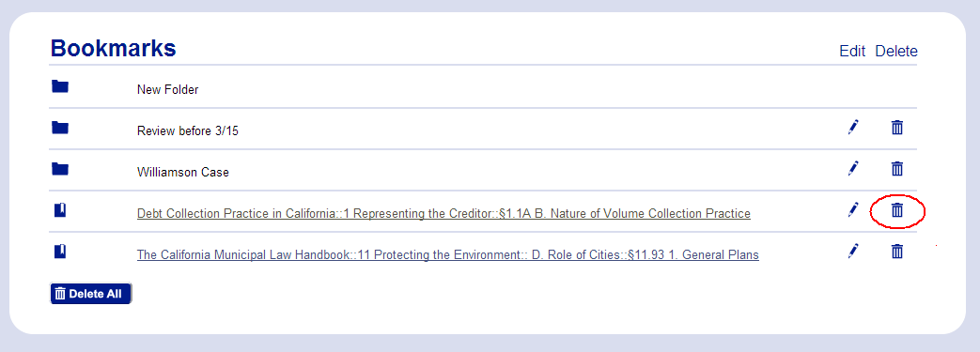Delete the Debt Collection Practice bookmark
Viewport: 980px width, 352px height.
point(897,210)
